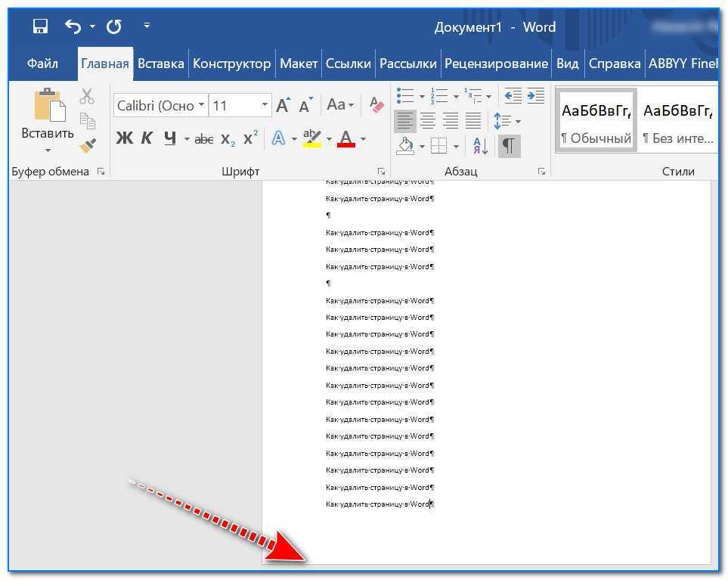728x580 pixels.
Task: Toggle strikethrough abc formatting
Action: click(204, 138)
